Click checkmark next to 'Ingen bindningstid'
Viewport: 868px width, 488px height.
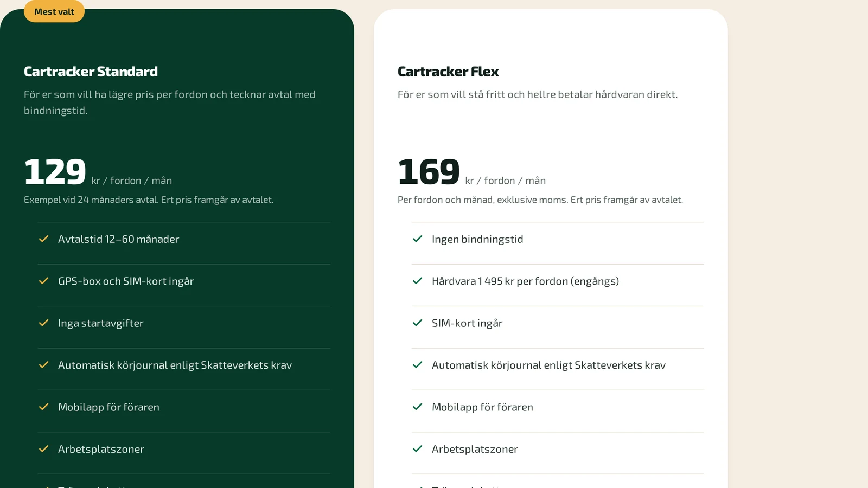(418, 239)
